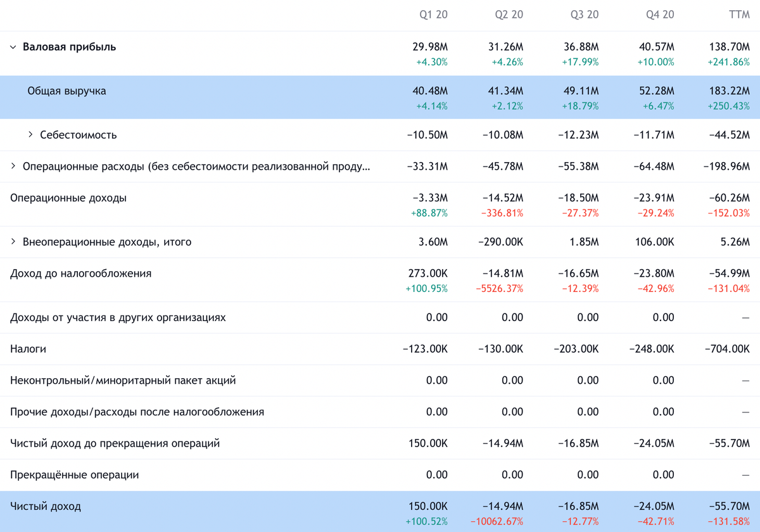Click gross profit value 40.57M

(x=657, y=47)
